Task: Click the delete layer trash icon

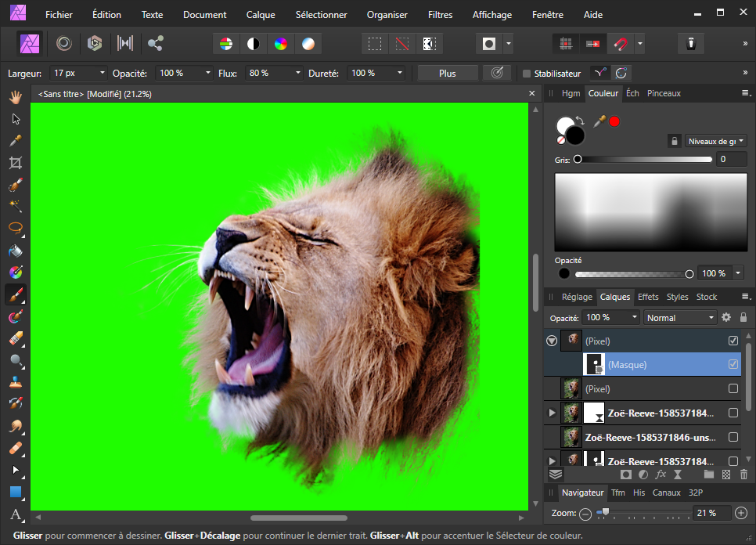Action: pyautogui.click(x=743, y=474)
